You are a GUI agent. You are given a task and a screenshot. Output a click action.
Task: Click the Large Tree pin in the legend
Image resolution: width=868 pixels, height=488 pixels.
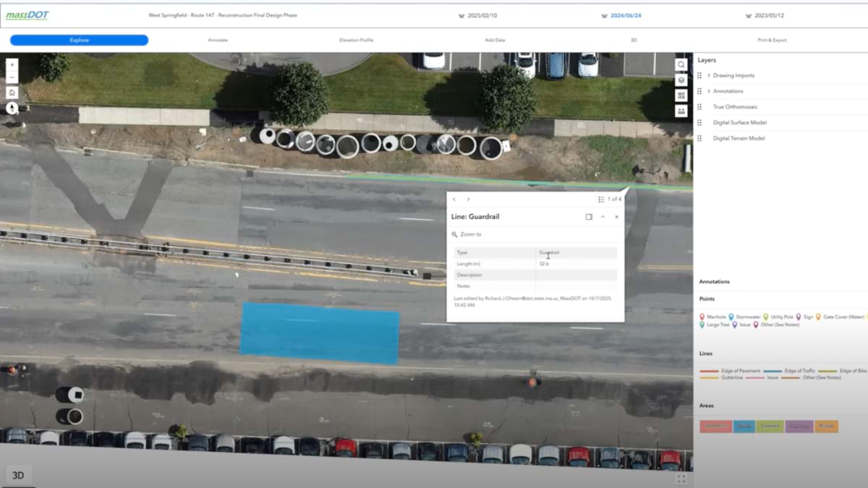point(702,325)
